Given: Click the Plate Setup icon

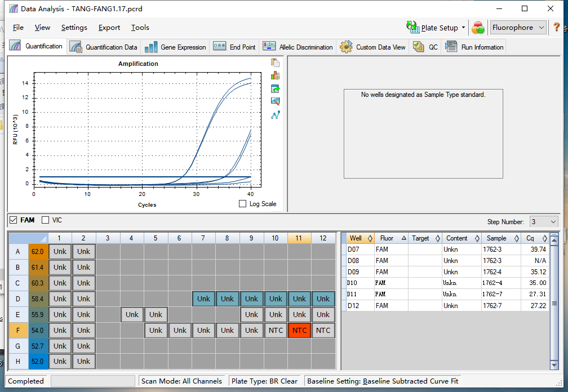Looking at the screenshot, I should (412, 27).
